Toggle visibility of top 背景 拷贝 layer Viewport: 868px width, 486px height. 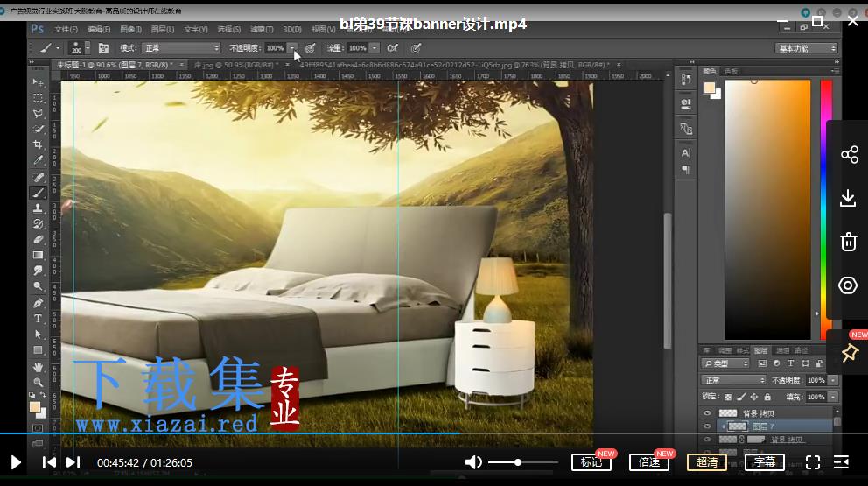pos(707,413)
